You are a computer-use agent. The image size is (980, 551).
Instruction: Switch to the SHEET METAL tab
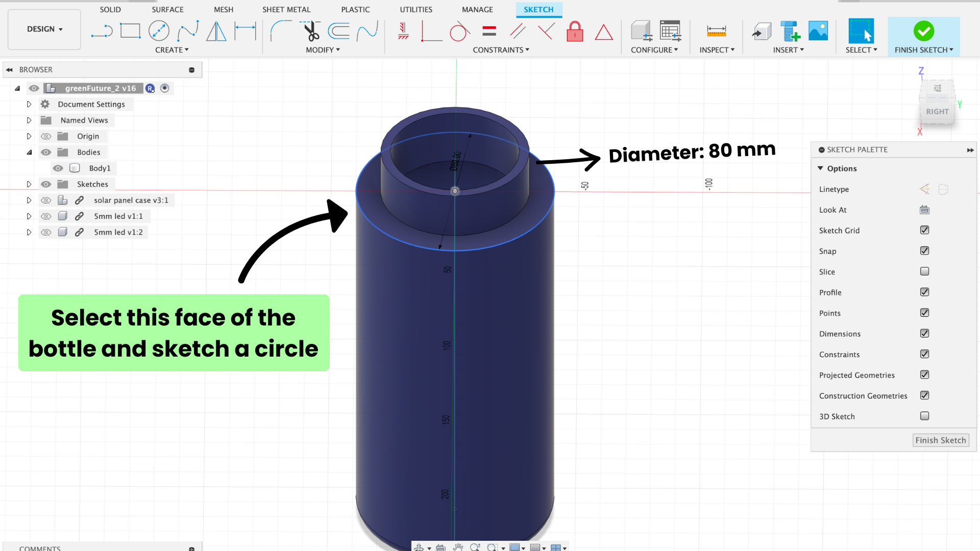286,10
